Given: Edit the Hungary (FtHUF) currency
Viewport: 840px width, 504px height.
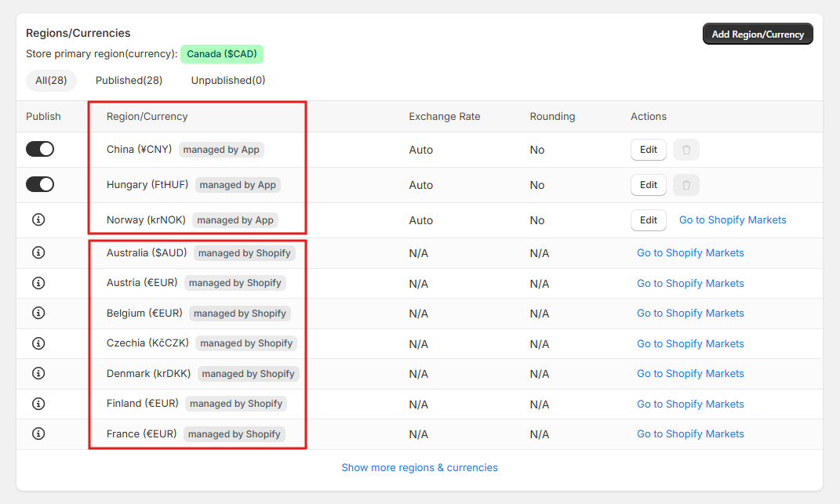Looking at the screenshot, I should (648, 185).
